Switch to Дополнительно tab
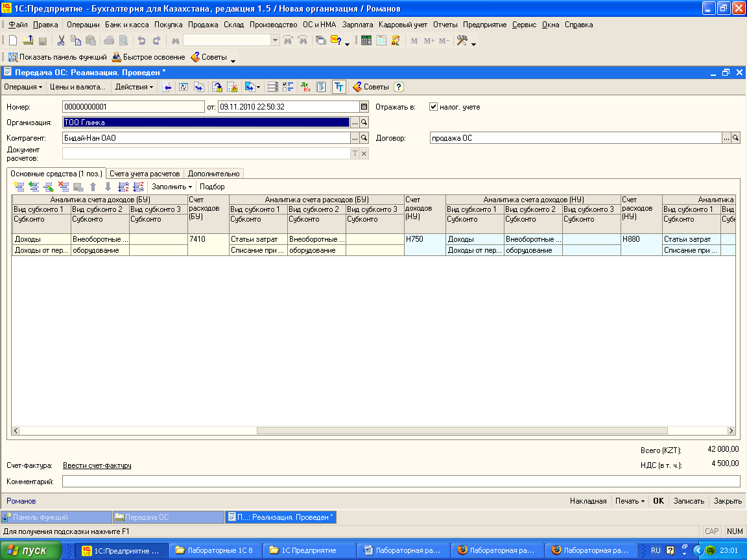 point(213,174)
